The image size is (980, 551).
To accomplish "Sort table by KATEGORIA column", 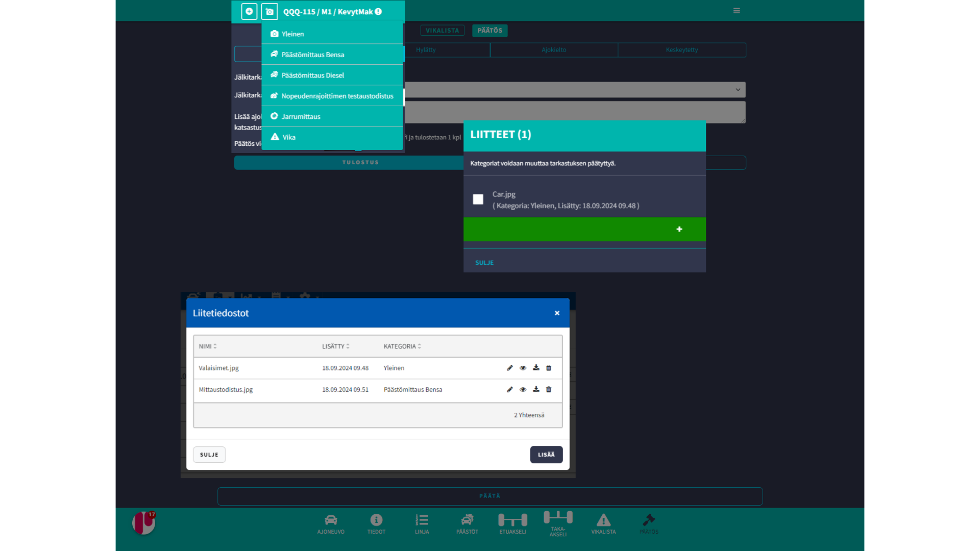I will 402,346.
